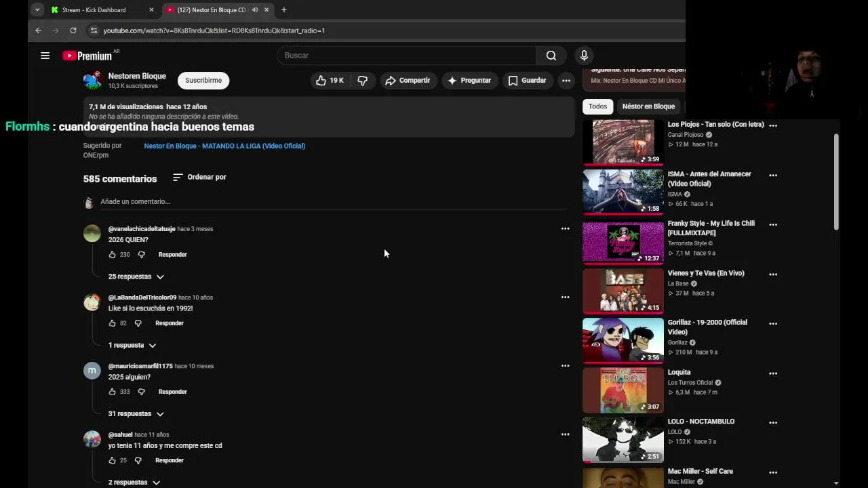Go back with browser back arrow
868x488 pixels.
tap(38, 30)
